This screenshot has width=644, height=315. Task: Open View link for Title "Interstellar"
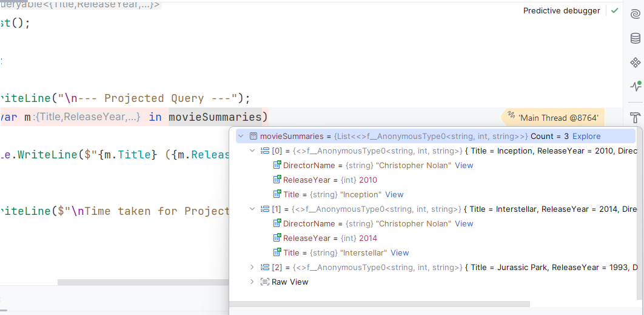[x=400, y=253]
